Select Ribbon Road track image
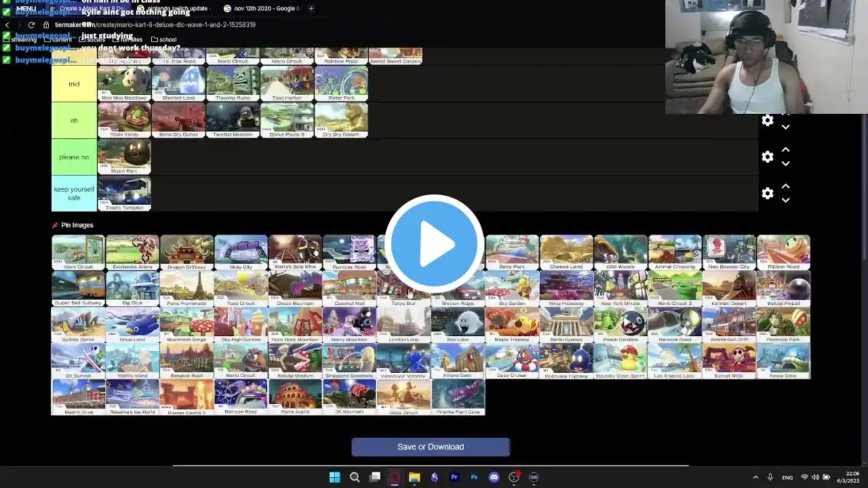868x488 pixels. (783, 252)
